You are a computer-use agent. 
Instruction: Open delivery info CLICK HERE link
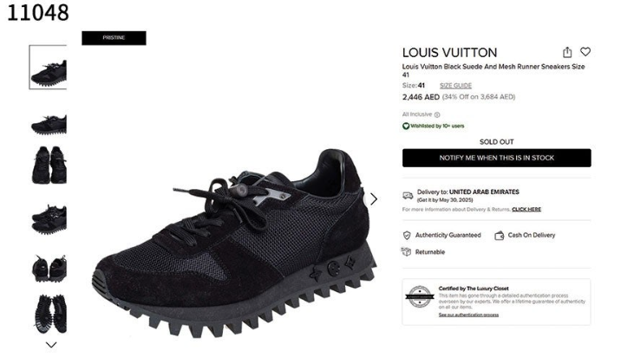tap(526, 210)
